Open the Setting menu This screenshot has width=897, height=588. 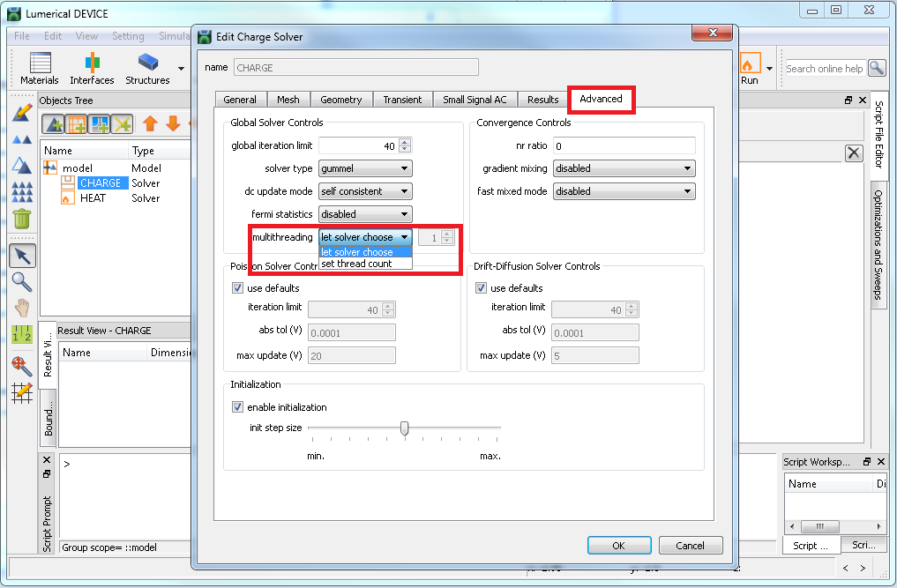(x=128, y=36)
